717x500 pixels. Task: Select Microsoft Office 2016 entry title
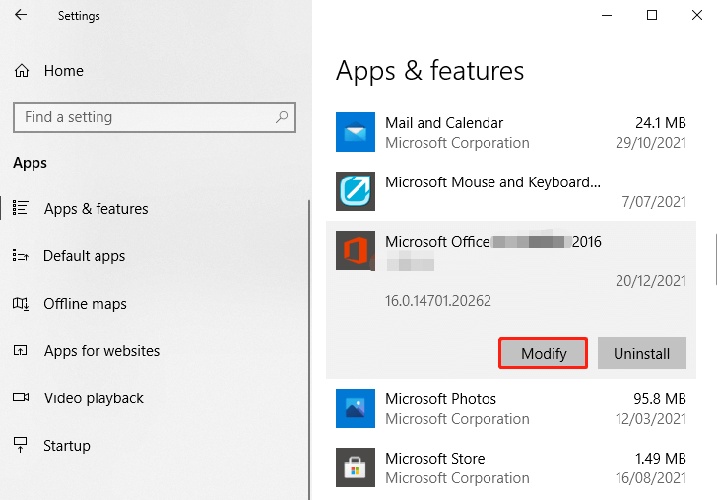click(x=493, y=242)
